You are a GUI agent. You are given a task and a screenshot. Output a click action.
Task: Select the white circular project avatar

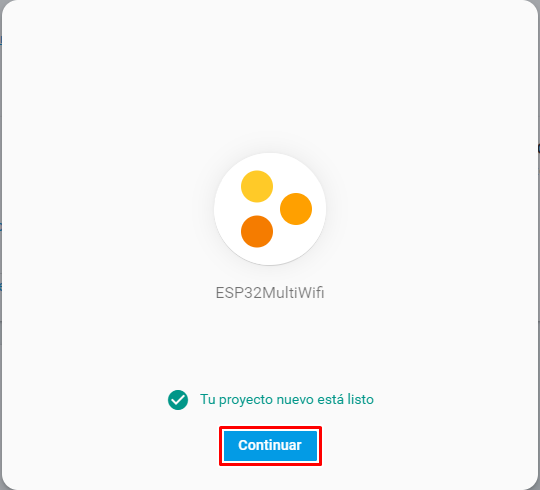pos(270,209)
